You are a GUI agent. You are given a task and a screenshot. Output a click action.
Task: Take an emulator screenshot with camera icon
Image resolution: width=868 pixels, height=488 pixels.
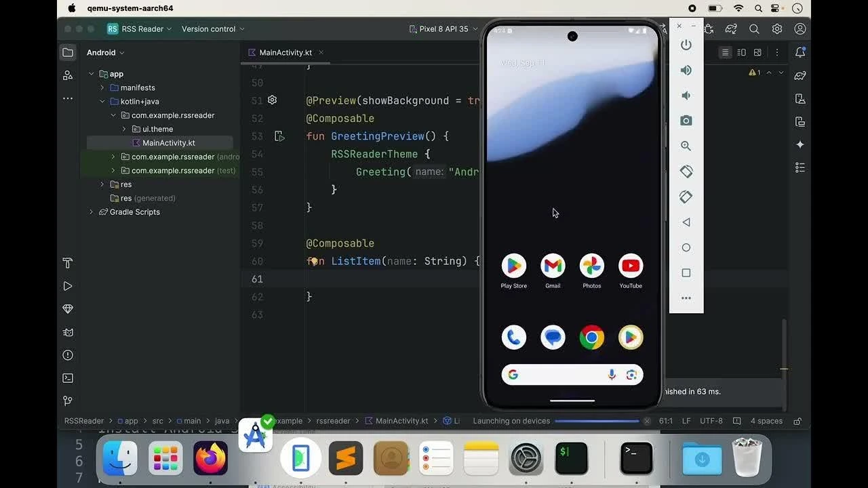click(x=686, y=121)
